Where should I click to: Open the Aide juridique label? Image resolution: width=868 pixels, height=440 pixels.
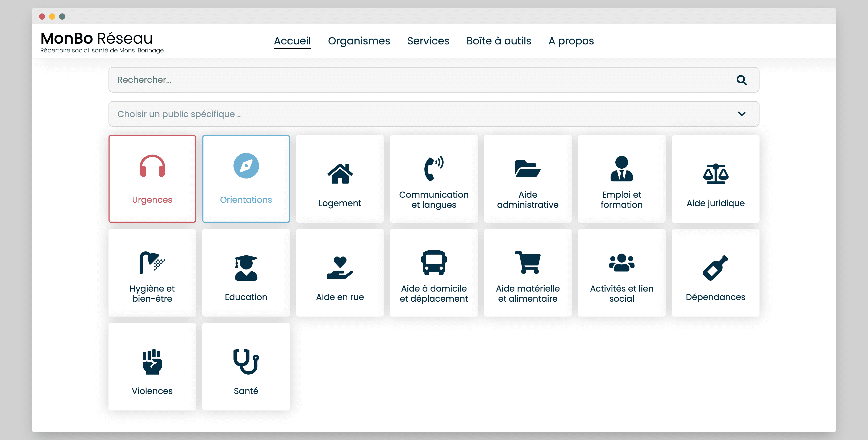pyautogui.click(x=715, y=203)
